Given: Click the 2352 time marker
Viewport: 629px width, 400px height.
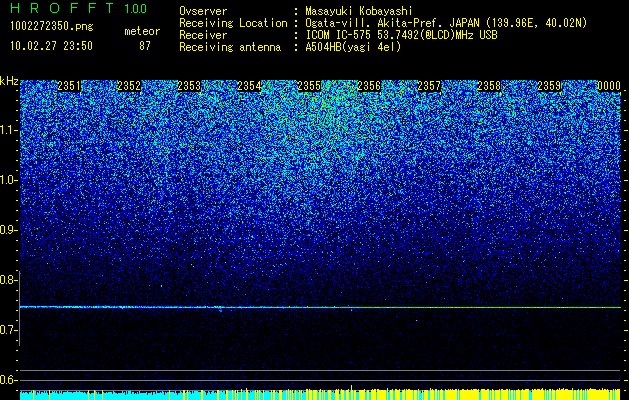Looking at the screenshot, I should tap(129, 86).
